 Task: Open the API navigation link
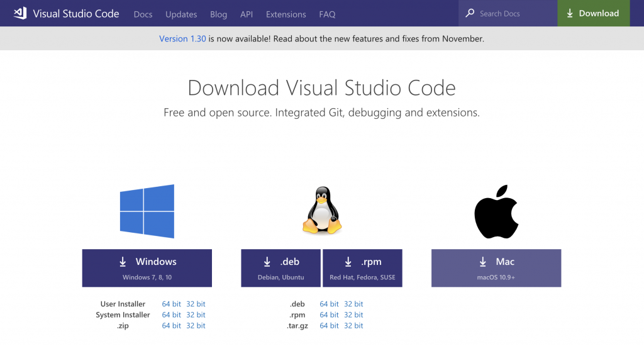247,14
